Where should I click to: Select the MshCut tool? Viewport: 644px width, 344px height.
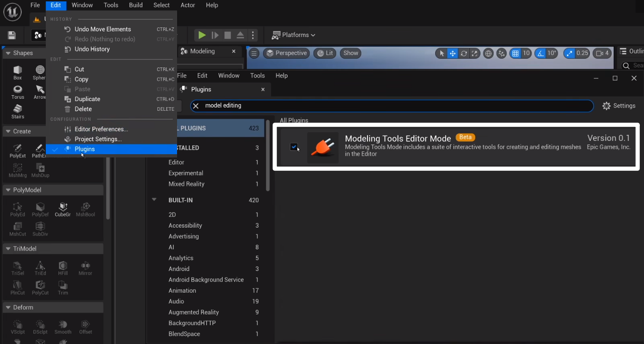(18, 229)
